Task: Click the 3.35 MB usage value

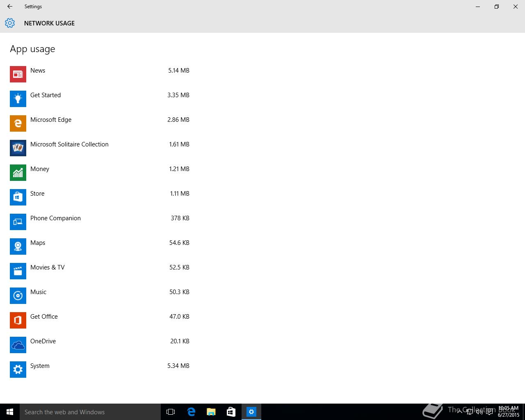Action: [x=178, y=95]
